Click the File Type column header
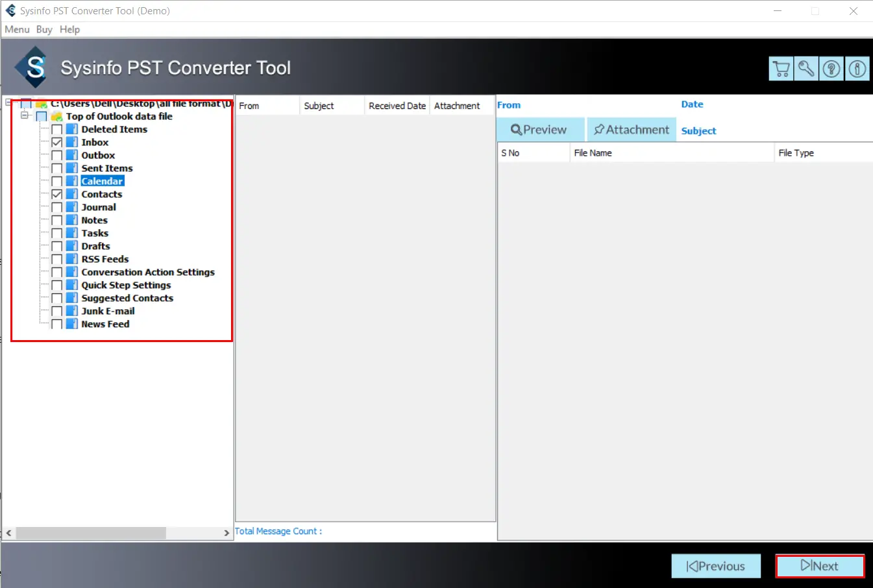The width and height of the screenshot is (873, 588). (x=824, y=153)
